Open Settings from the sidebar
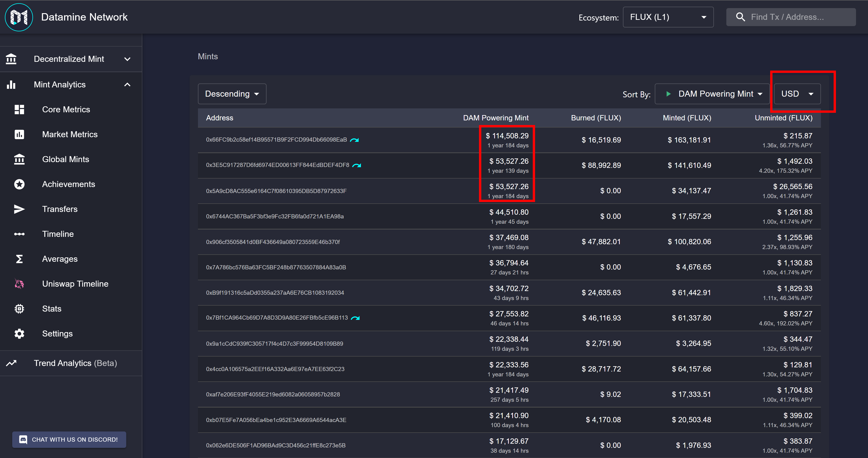The height and width of the screenshot is (458, 868). pyautogui.click(x=71, y=334)
